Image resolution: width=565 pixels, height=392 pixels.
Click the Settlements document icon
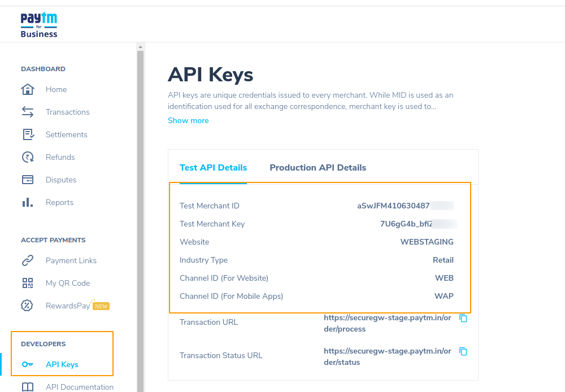click(27, 134)
